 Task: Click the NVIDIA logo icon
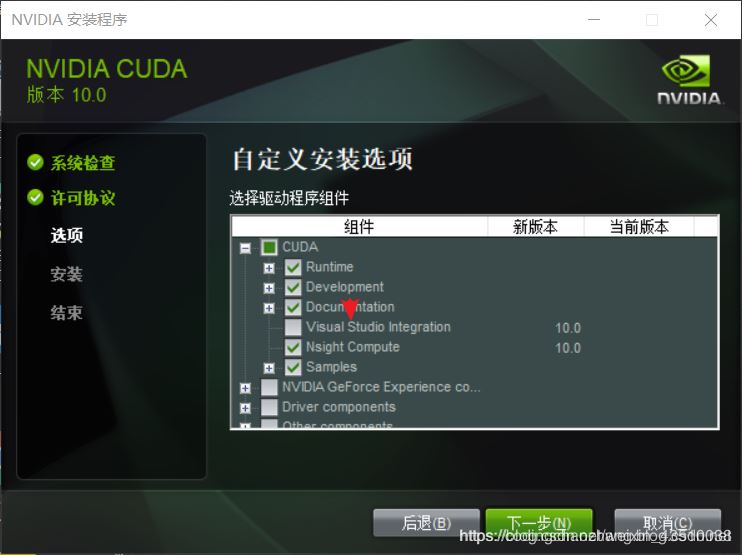coord(688,79)
